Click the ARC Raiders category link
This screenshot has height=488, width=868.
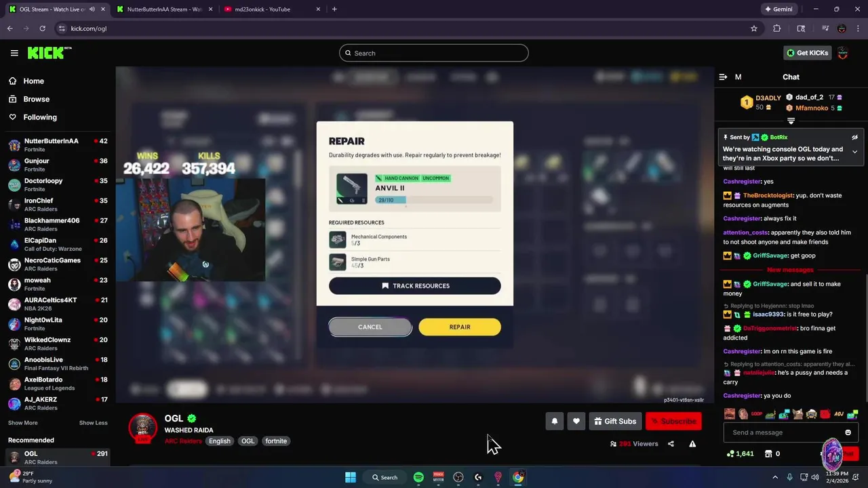coord(183,441)
